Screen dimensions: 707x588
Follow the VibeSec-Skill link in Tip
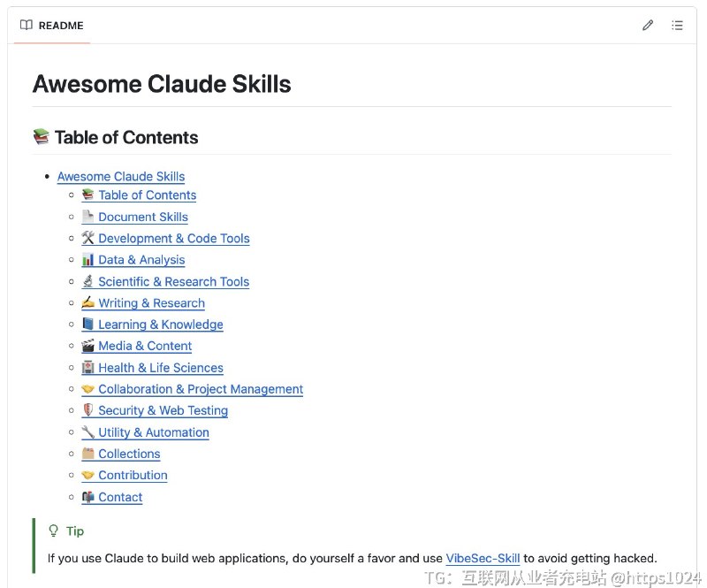[x=483, y=558]
